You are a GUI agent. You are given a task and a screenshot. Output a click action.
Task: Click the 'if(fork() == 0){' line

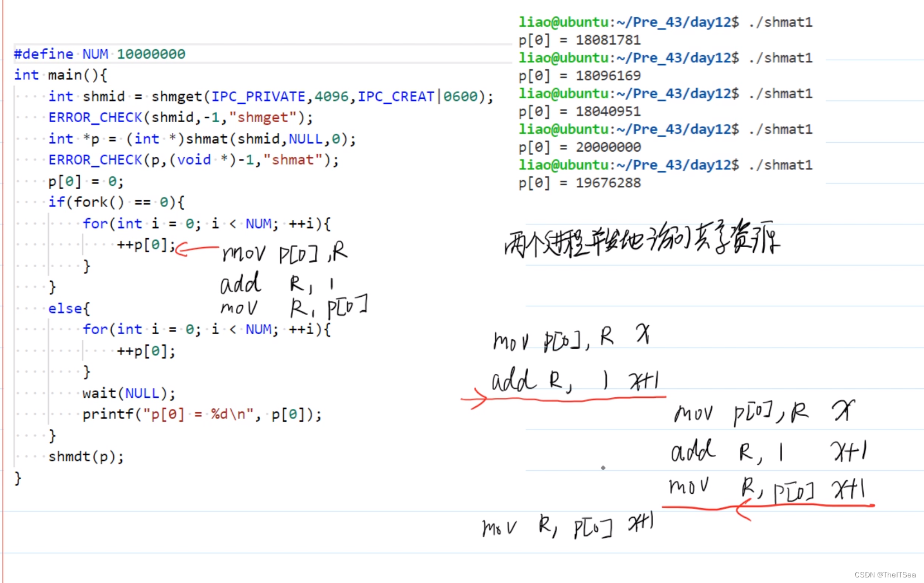116,202
